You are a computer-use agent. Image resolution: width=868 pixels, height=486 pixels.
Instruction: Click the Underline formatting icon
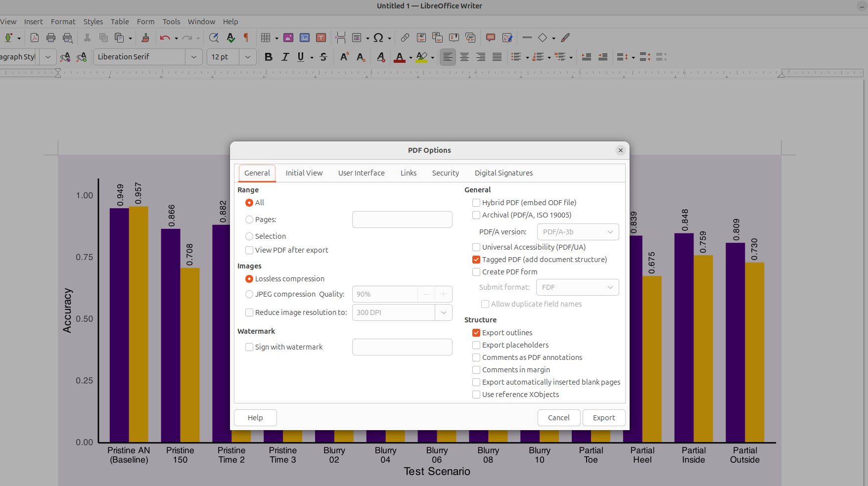click(x=301, y=57)
